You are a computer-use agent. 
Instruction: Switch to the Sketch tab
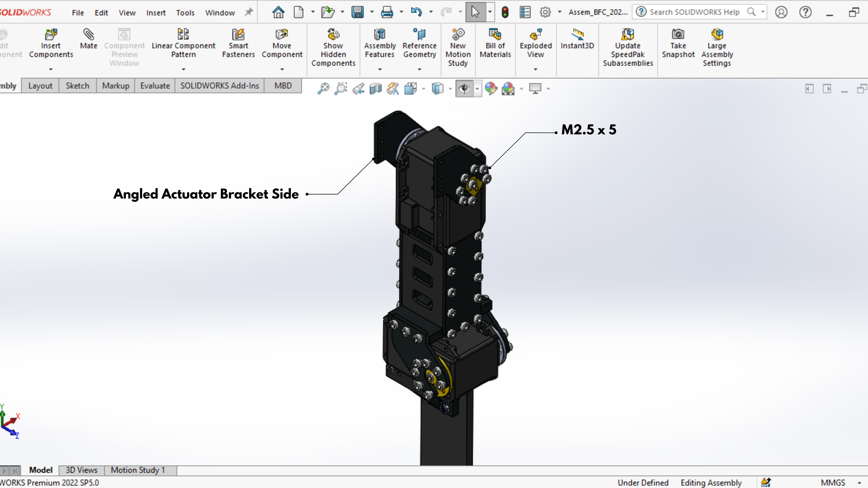click(x=78, y=86)
